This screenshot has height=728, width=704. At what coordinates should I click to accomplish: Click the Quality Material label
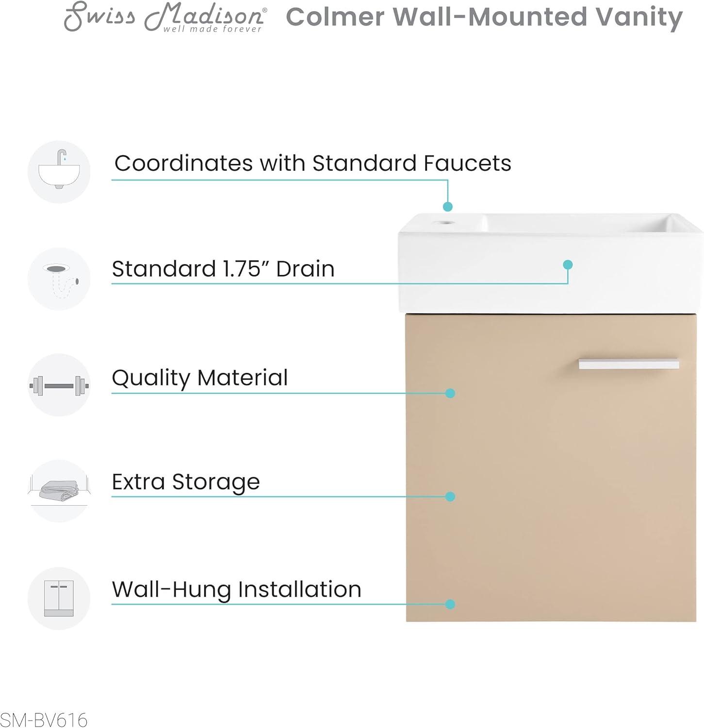[200, 378]
